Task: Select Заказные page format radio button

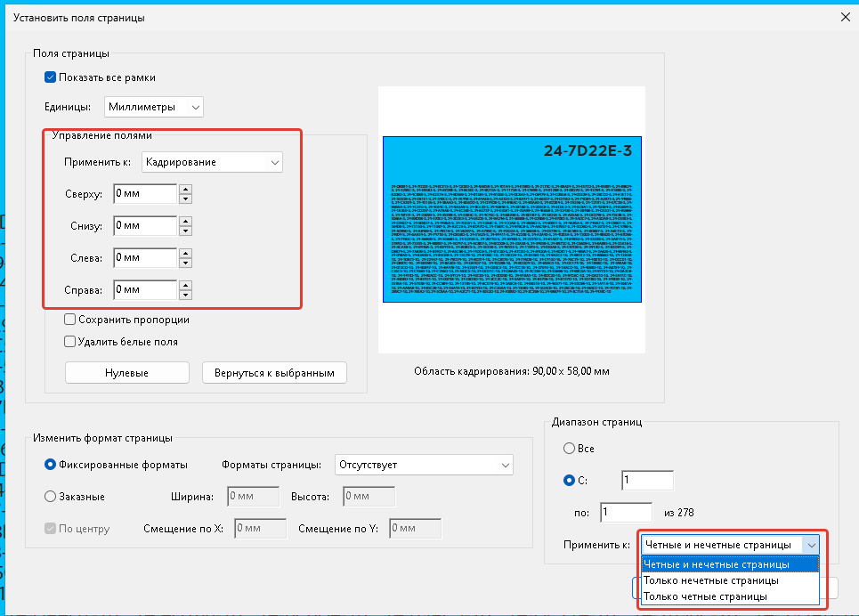Action: pyautogui.click(x=50, y=497)
